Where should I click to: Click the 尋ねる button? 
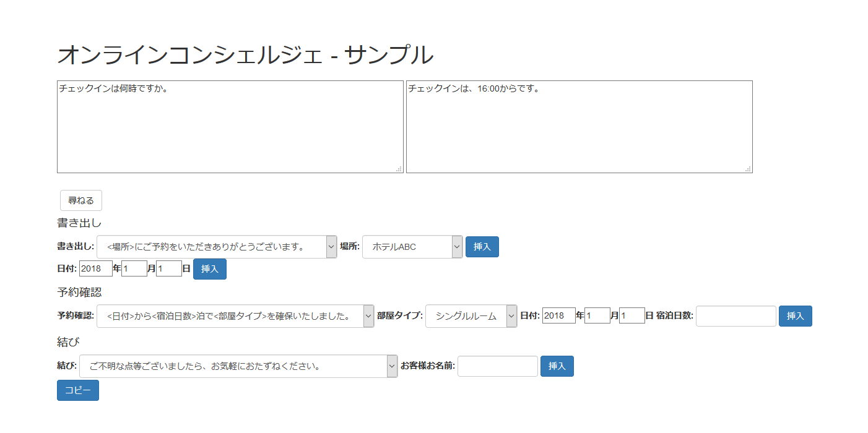click(81, 200)
